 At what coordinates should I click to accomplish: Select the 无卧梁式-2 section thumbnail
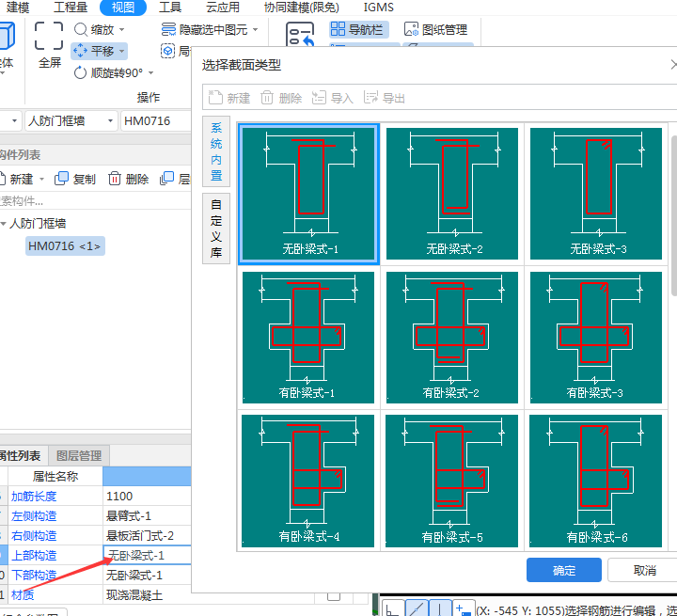(x=452, y=194)
